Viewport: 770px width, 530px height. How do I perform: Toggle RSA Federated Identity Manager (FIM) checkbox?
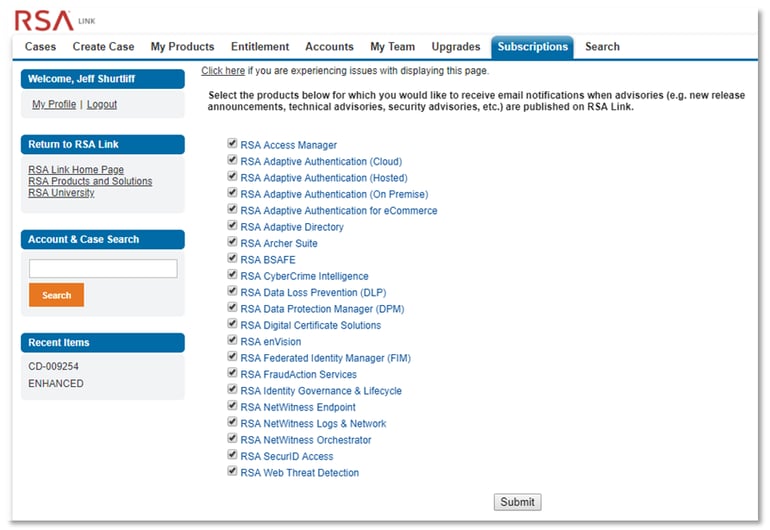coord(232,356)
